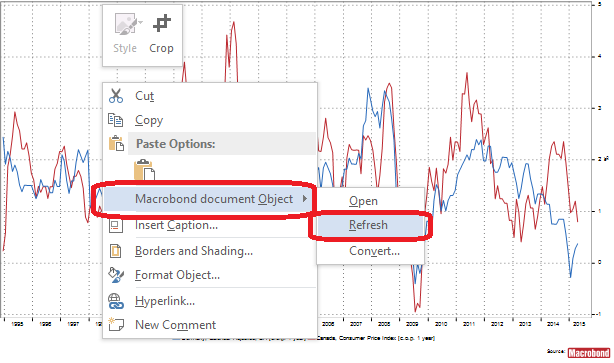Image resolution: width=614 pixels, height=363 pixels.
Task: Click the New Comment note icon
Action: point(116,324)
